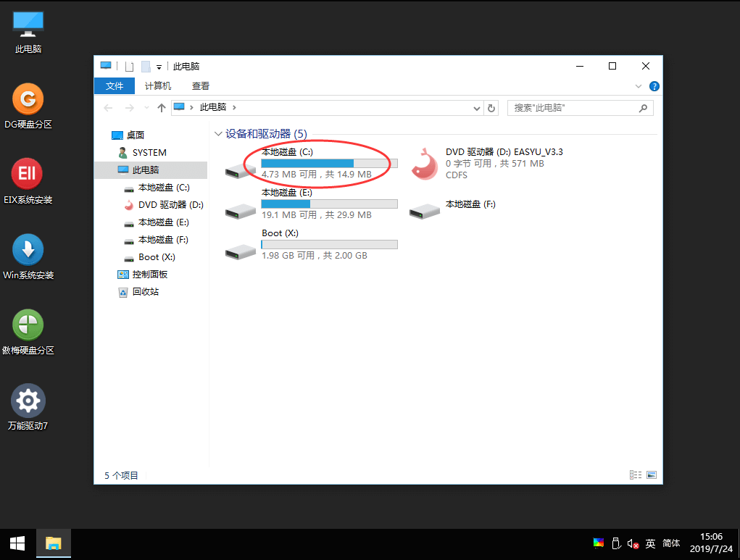Image resolution: width=740 pixels, height=560 pixels.
Task: Launch the 万能驱动7 gear icon
Action: tap(28, 401)
